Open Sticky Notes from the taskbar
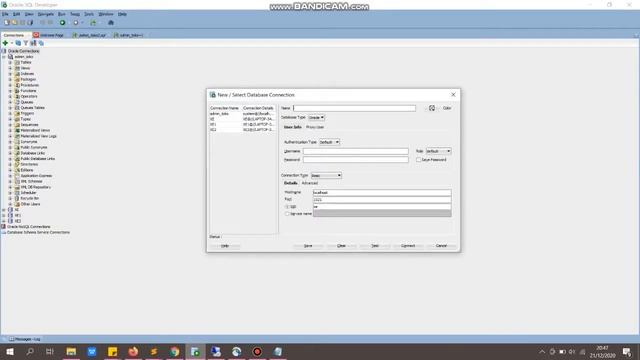The image size is (640, 360). click(x=113, y=351)
